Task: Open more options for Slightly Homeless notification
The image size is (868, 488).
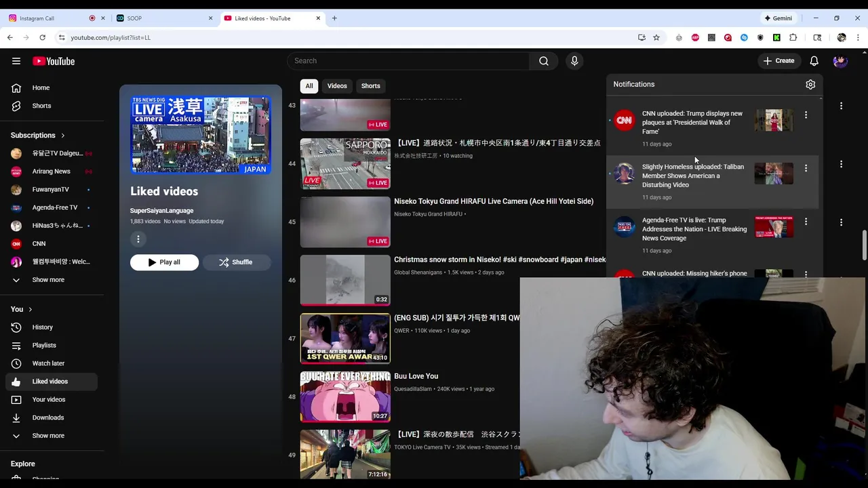Action: [x=806, y=168]
